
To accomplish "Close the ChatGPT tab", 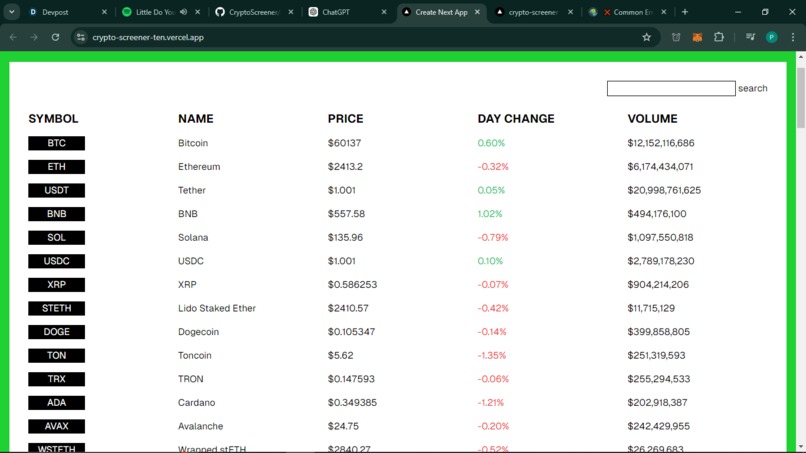I will 384,12.
